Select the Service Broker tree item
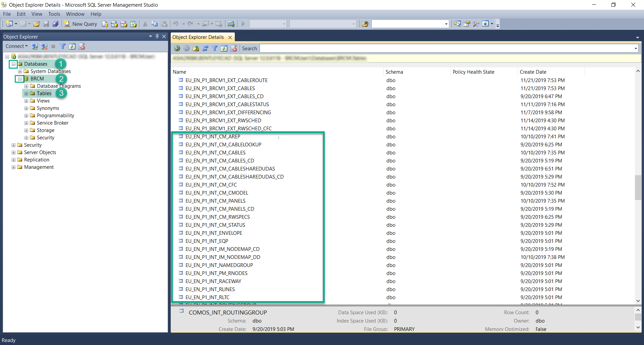The height and width of the screenshot is (345, 644). pos(52,123)
